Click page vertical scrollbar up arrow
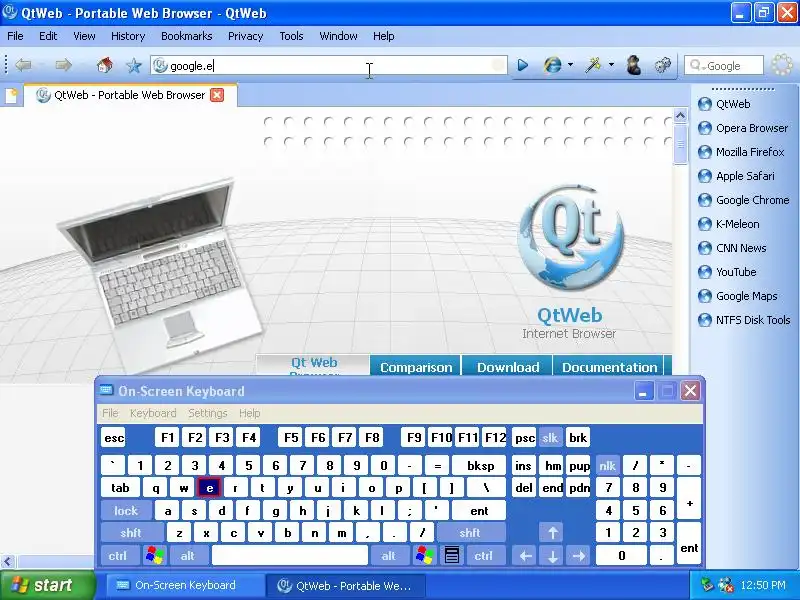This screenshot has width=800, height=600. [x=680, y=116]
